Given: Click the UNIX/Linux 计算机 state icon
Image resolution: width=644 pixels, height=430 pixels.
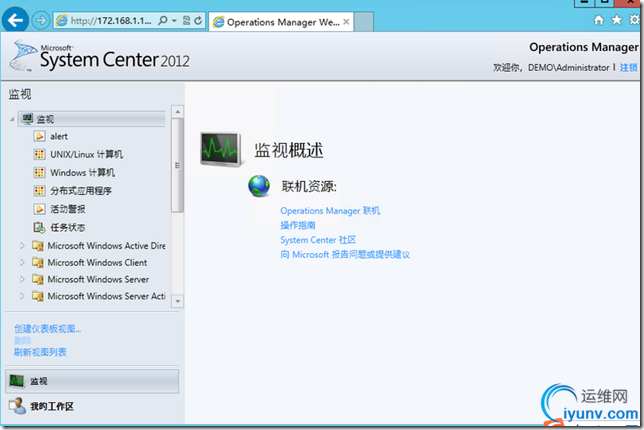Looking at the screenshot, I should coord(39,154).
